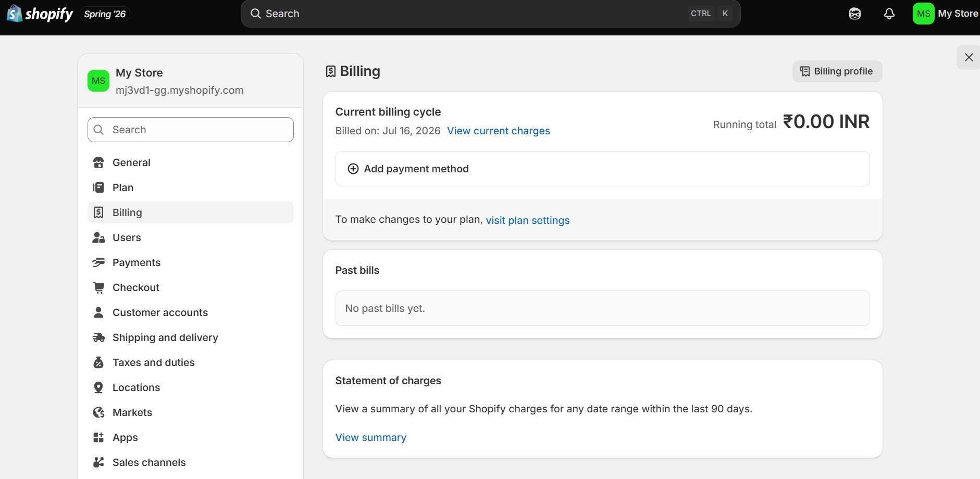Viewport: 980px width, 479px height.
Task: Open Taxes and duties settings
Action: (x=191, y=362)
